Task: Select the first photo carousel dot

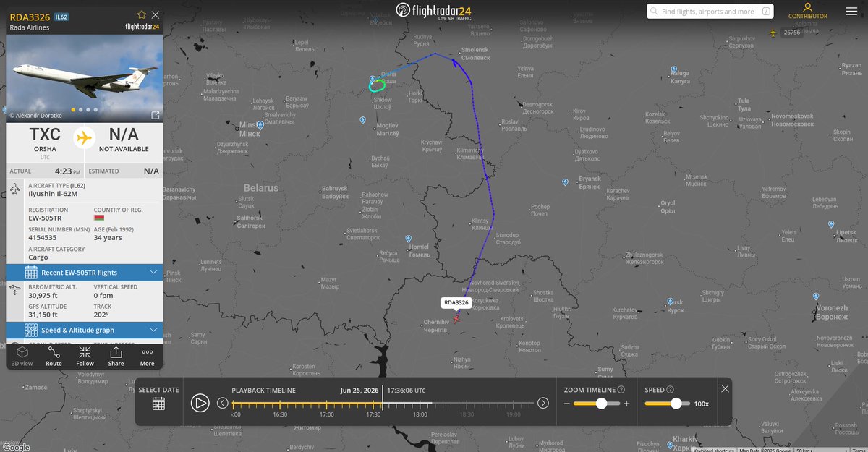Action: [72, 110]
